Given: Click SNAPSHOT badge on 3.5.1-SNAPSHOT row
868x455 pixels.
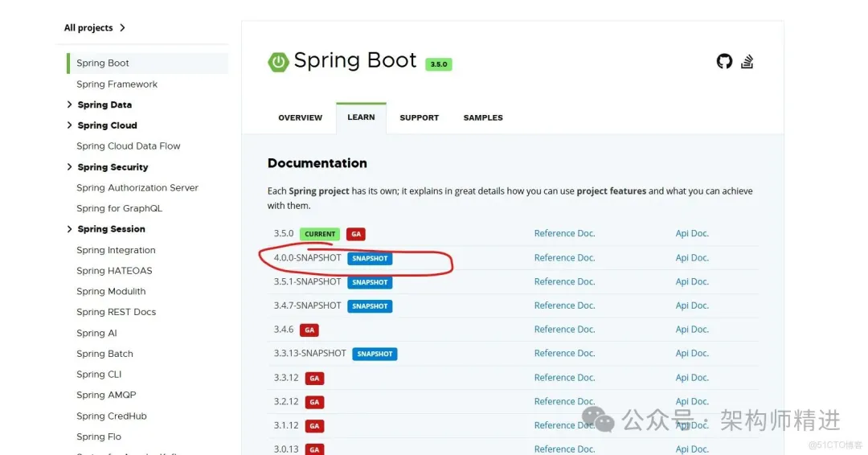Looking at the screenshot, I should tap(370, 282).
